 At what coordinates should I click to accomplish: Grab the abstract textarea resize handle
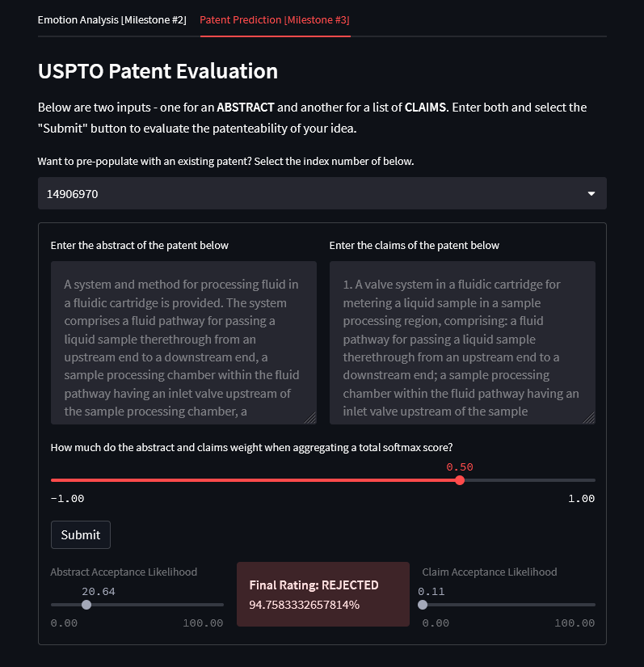(x=310, y=418)
